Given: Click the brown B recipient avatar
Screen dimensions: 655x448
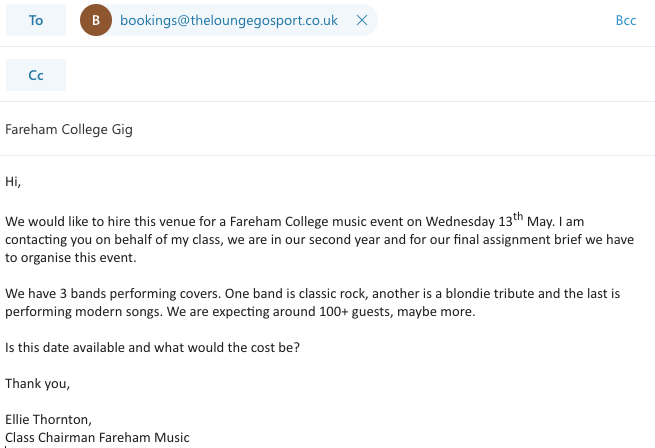Looking at the screenshot, I should [96, 20].
